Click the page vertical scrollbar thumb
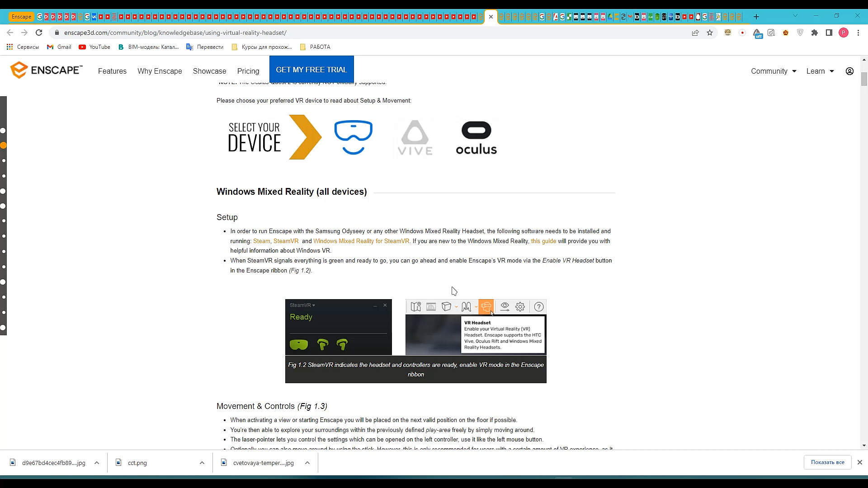Viewport: 868px width, 488px height. tap(864, 79)
